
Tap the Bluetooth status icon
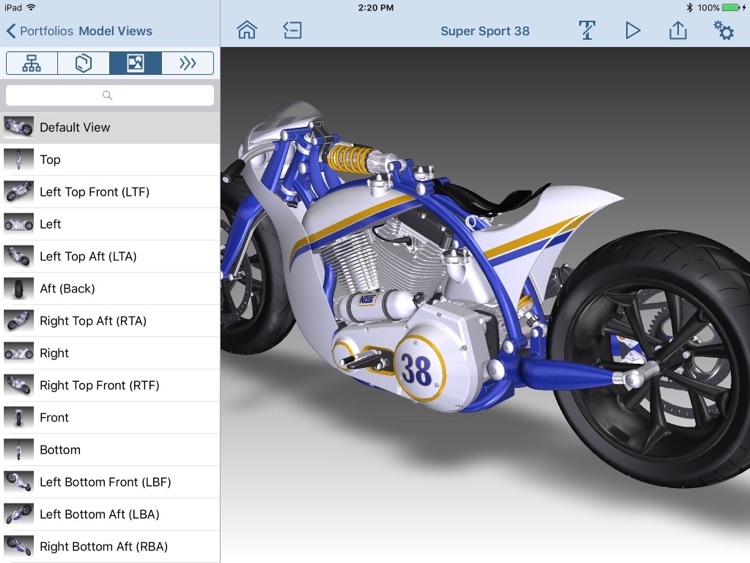pos(689,8)
